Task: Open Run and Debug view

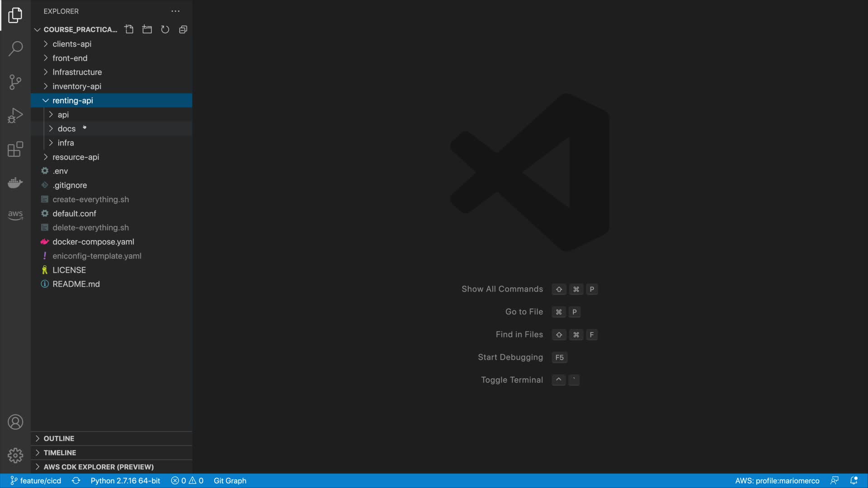Action: 15,116
